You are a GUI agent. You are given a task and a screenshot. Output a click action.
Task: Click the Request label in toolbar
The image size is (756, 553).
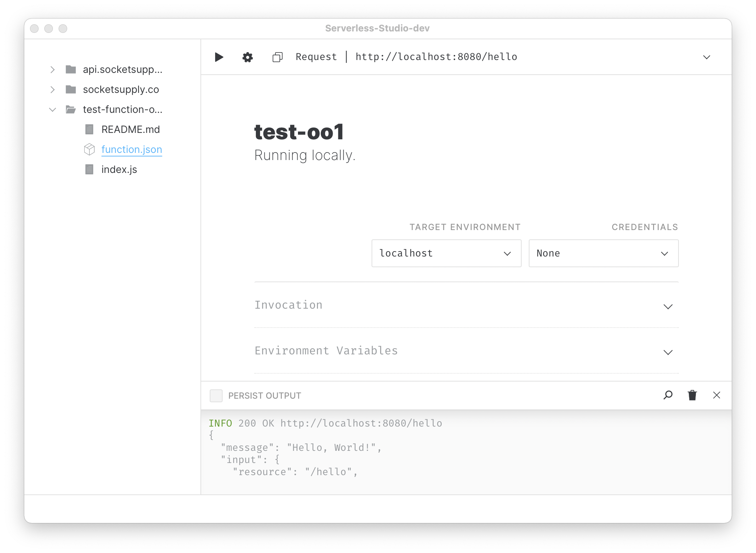click(316, 57)
